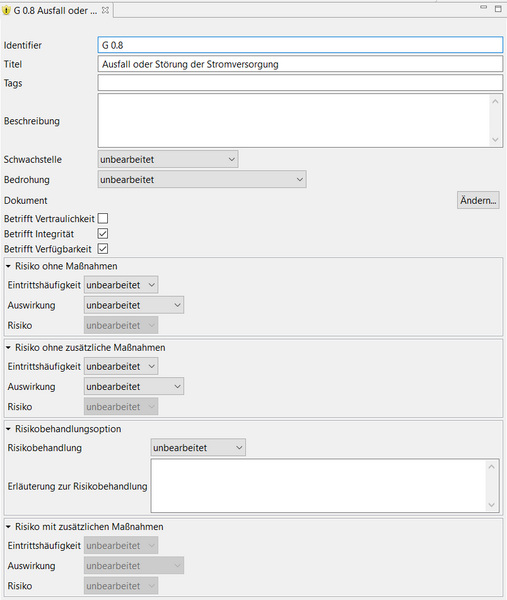Viewport: 507px width, 600px height.
Task: Uncheck Betrifft Integrität checkbox
Action: [103, 233]
